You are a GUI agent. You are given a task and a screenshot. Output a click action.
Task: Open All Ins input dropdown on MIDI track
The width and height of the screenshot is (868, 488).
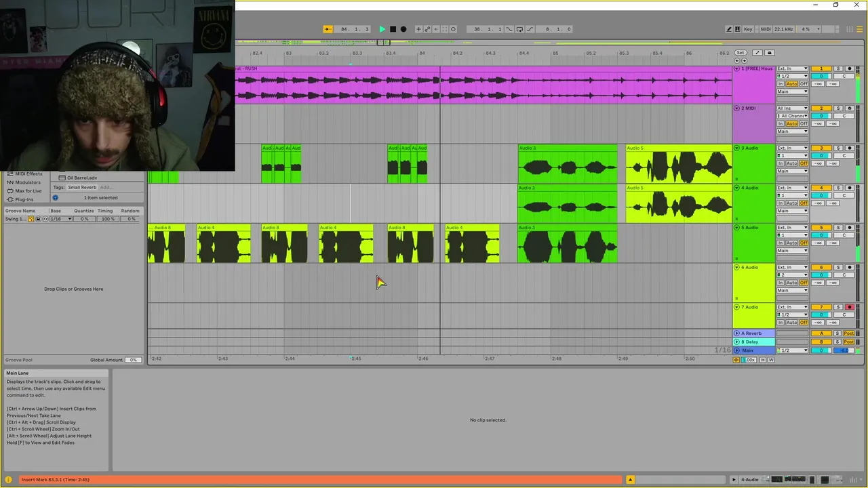tap(792, 108)
